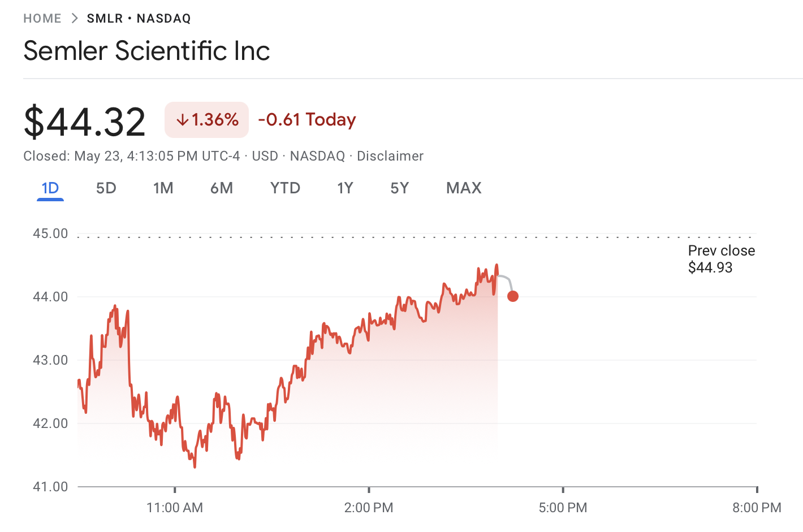This screenshot has width=803, height=532.
Task: Show the MAX price history
Action: tap(464, 188)
